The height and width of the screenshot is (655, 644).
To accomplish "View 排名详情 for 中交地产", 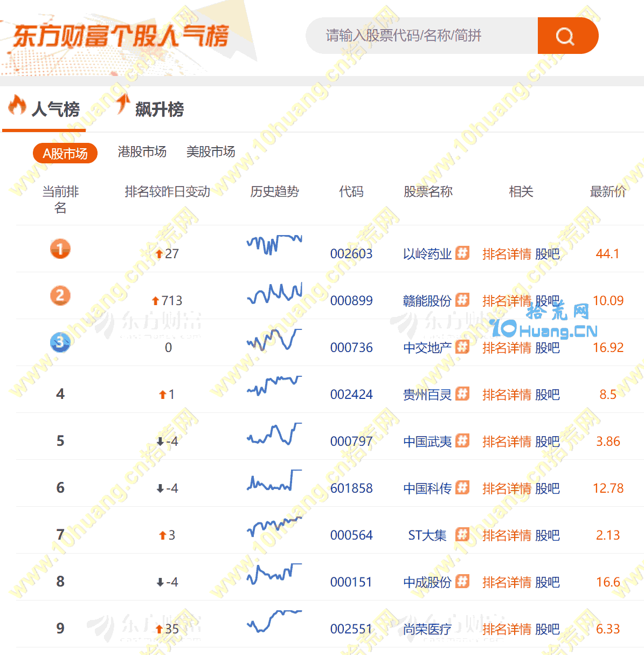I will coord(507,348).
